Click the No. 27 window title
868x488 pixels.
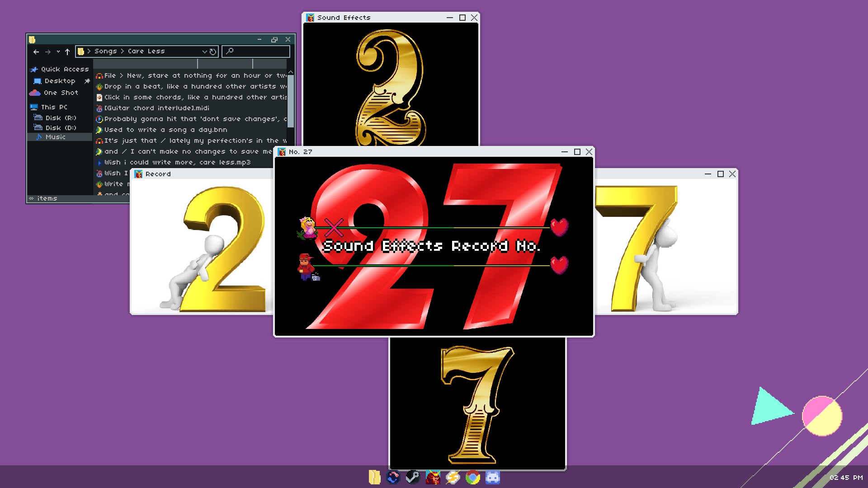[x=301, y=152]
